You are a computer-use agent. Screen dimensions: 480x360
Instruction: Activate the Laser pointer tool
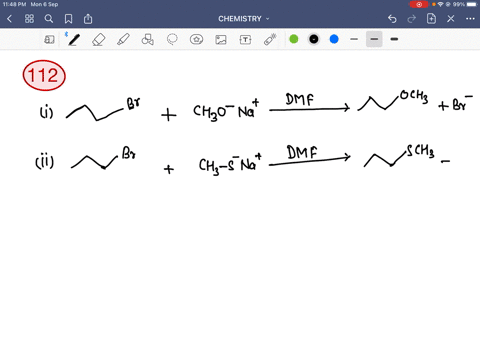(x=270, y=39)
